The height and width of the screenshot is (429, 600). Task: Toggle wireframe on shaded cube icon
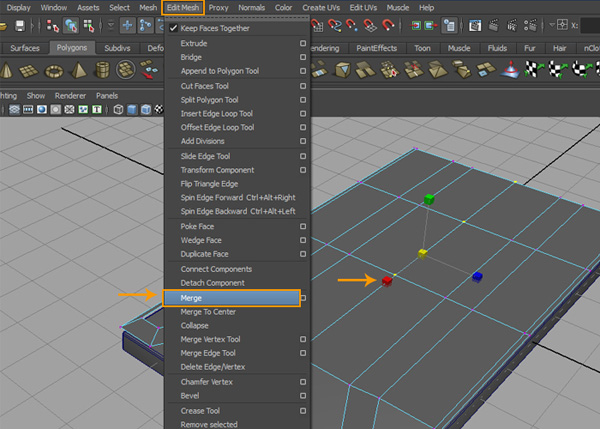146,109
